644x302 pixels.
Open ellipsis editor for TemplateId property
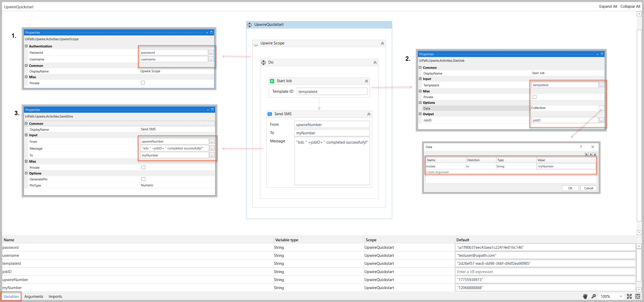coord(601,85)
